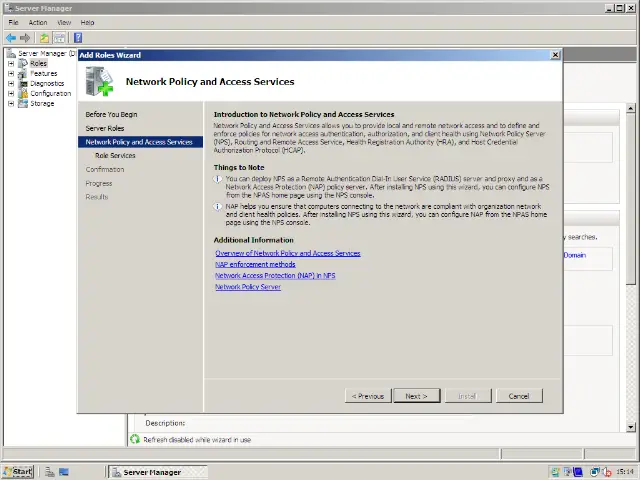Close the Add Roles Wizard dialog
Image resolution: width=640 pixels, height=480 pixels.
[555, 55]
